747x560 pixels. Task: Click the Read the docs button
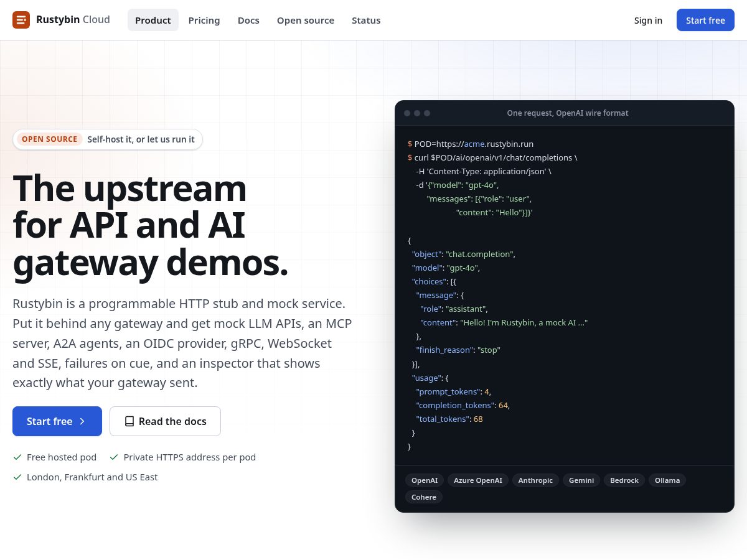[165, 421]
